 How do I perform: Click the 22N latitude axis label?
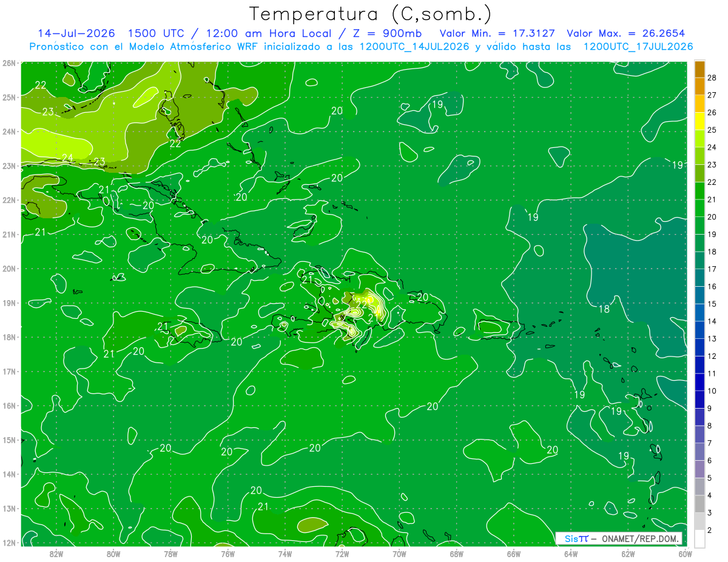coord(8,200)
